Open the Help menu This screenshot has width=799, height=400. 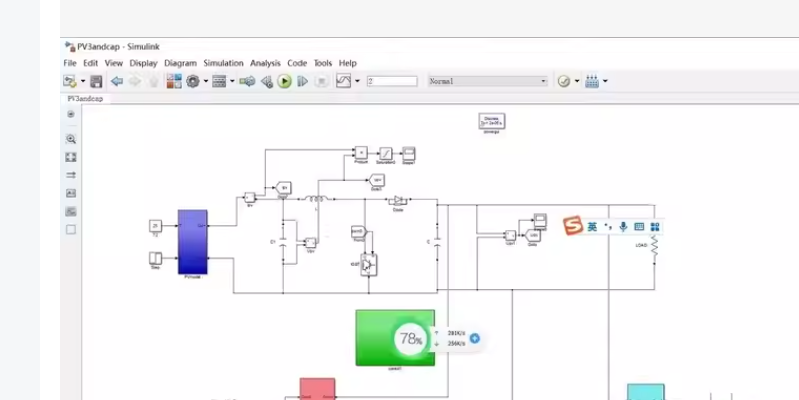[348, 63]
